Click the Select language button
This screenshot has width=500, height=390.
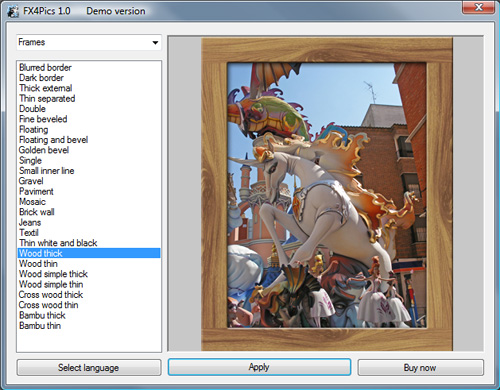89,367
